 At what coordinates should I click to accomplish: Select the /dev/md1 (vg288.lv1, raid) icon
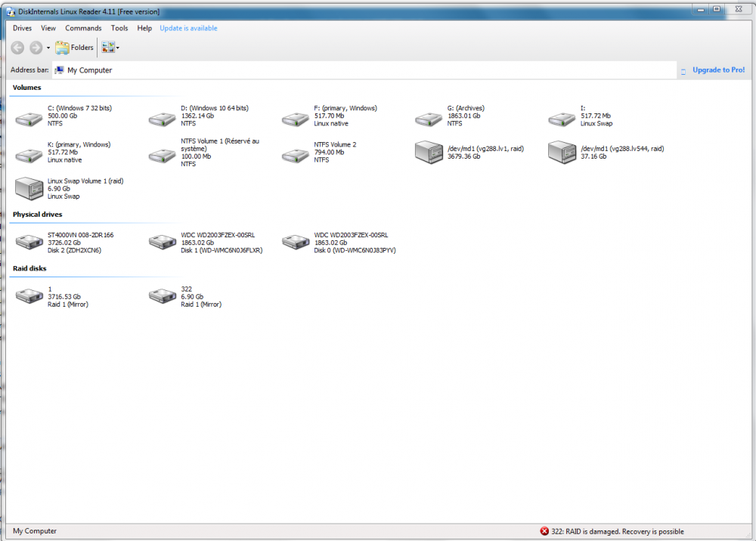point(429,152)
